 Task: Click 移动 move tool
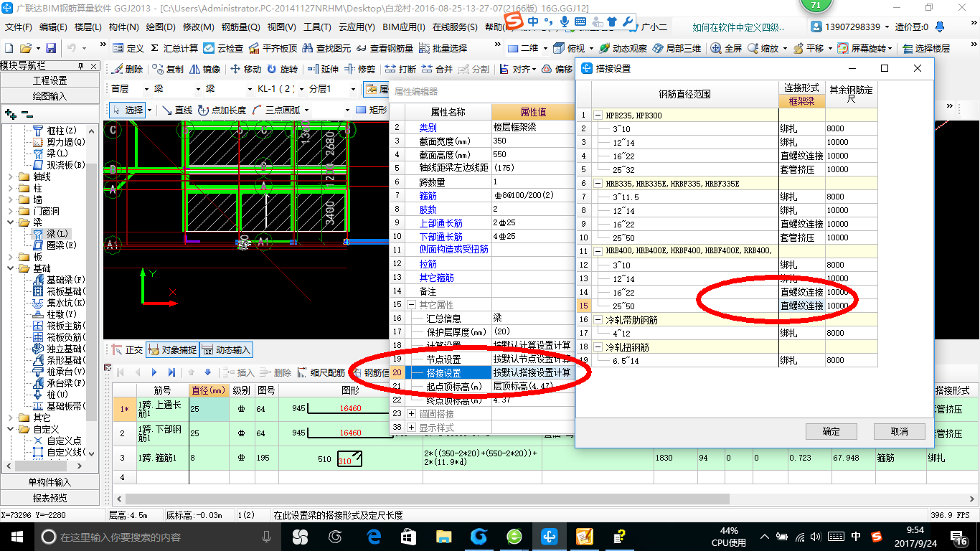pyautogui.click(x=245, y=70)
